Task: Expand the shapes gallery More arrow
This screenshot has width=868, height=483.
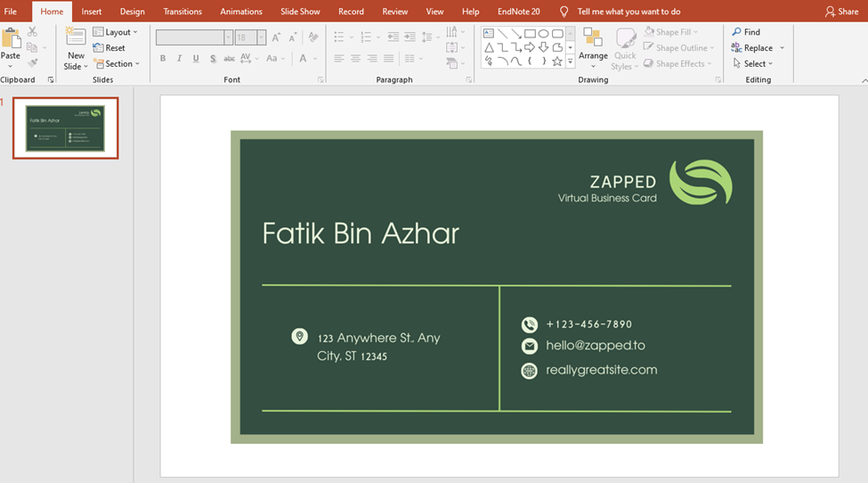Action: (x=570, y=61)
